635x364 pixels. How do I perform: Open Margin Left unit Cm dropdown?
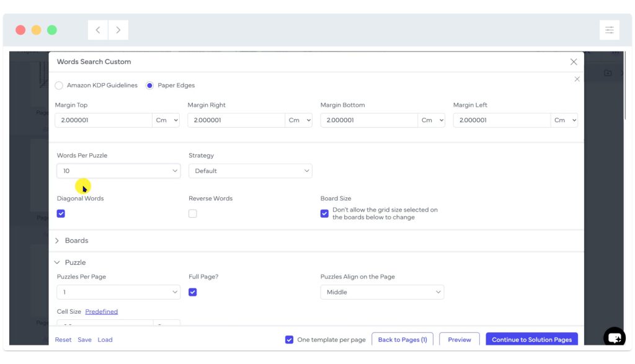point(564,120)
